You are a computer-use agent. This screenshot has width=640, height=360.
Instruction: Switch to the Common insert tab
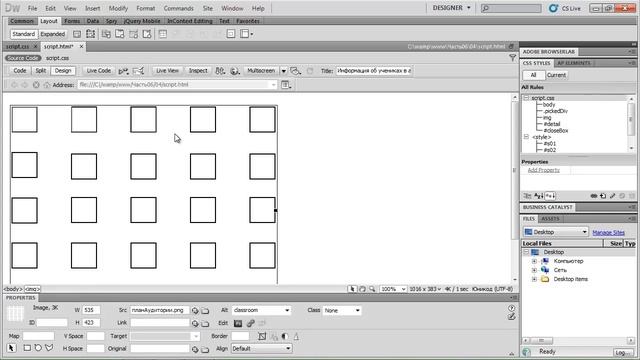point(22,21)
